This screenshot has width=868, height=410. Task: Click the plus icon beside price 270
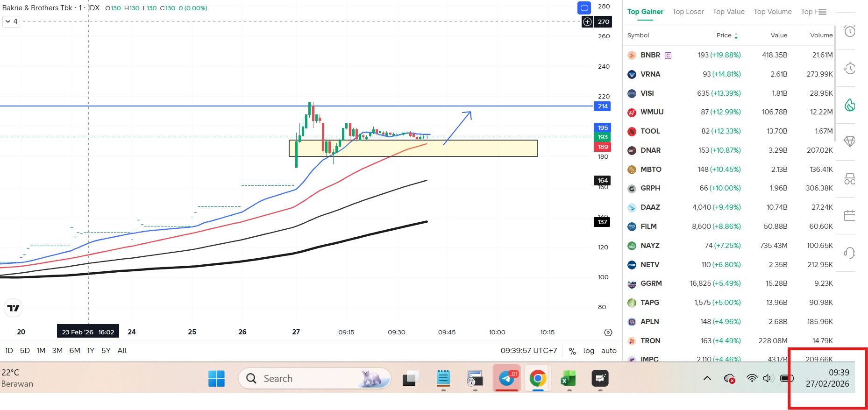(587, 21)
